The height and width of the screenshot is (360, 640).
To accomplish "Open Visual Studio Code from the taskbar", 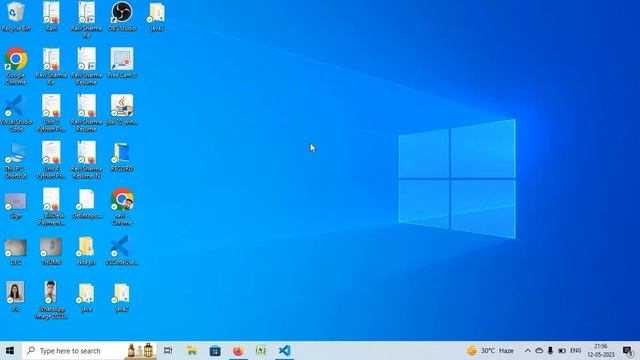I will click(284, 351).
